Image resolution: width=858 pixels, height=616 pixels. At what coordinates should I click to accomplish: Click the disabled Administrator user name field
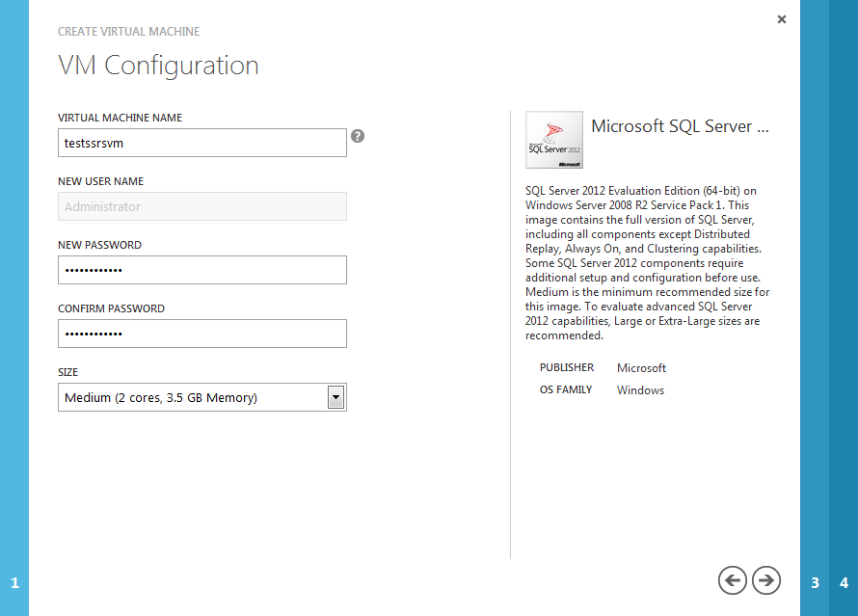tap(202, 206)
